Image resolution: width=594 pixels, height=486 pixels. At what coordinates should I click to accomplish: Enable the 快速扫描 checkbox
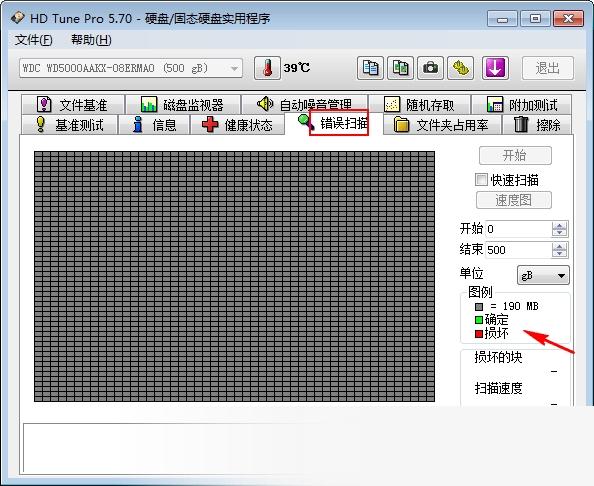(481, 180)
